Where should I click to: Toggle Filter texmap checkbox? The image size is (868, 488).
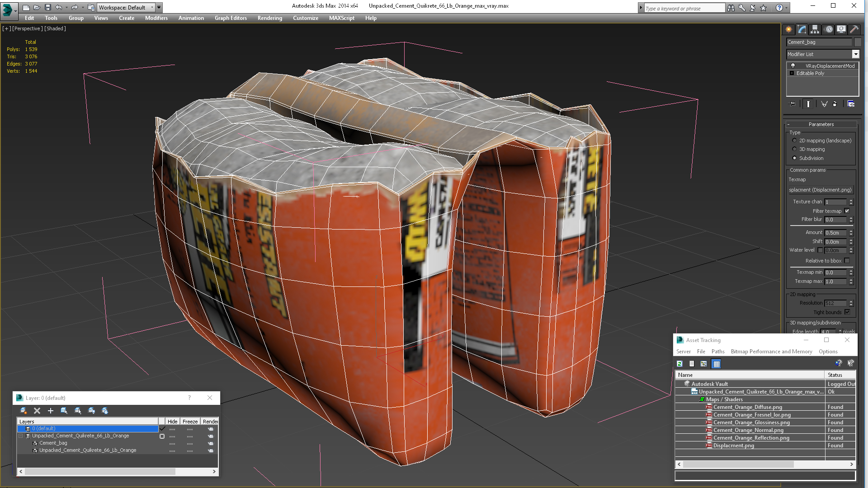[x=847, y=211]
